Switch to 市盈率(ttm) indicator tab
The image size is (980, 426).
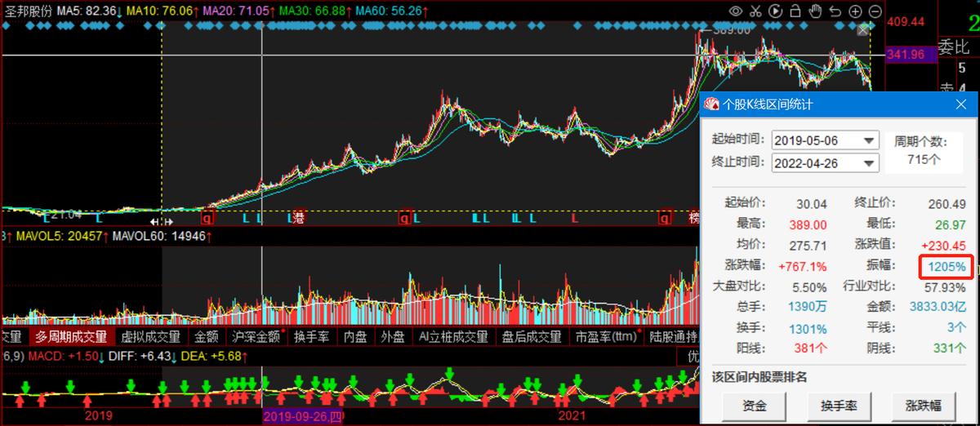pyautogui.click(x=606, y=336)
